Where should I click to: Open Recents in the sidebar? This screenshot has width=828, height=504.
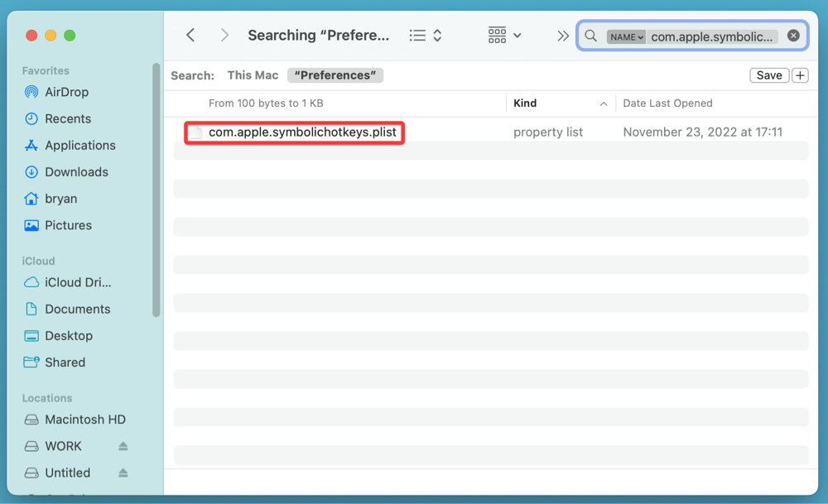(68, 118)
